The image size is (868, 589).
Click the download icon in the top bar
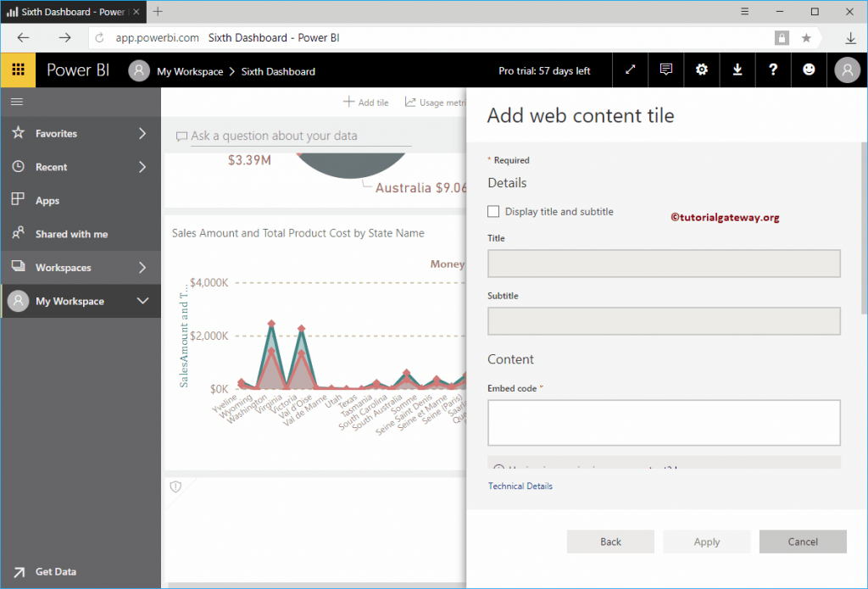point(737,69)
